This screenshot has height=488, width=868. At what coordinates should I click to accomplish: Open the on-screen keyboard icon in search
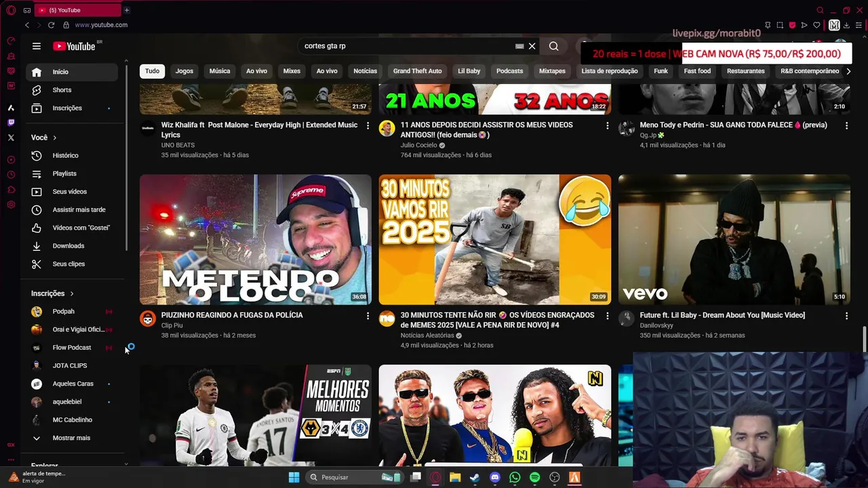click(x=519, y=46)
